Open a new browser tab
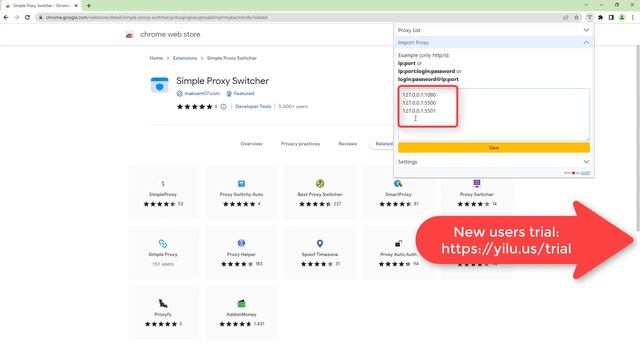 tap(89, 6)
